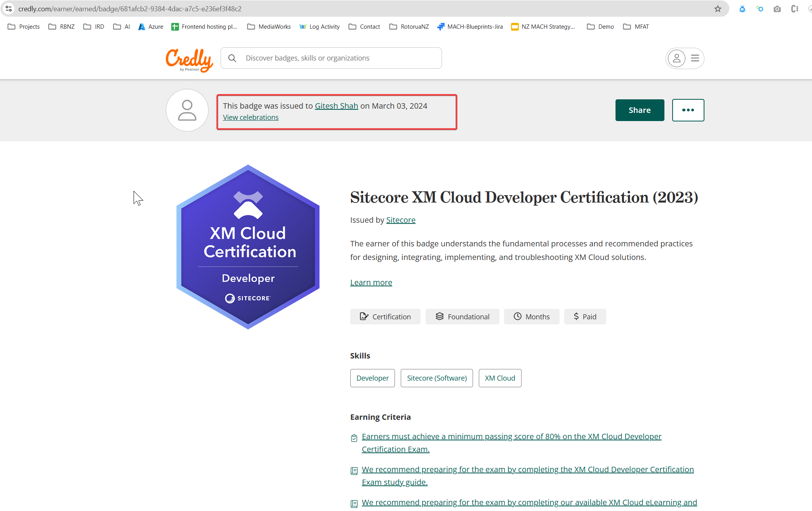Open NZ MACH Strategy bookmark
812x511 pixels.
coord(543,26)
